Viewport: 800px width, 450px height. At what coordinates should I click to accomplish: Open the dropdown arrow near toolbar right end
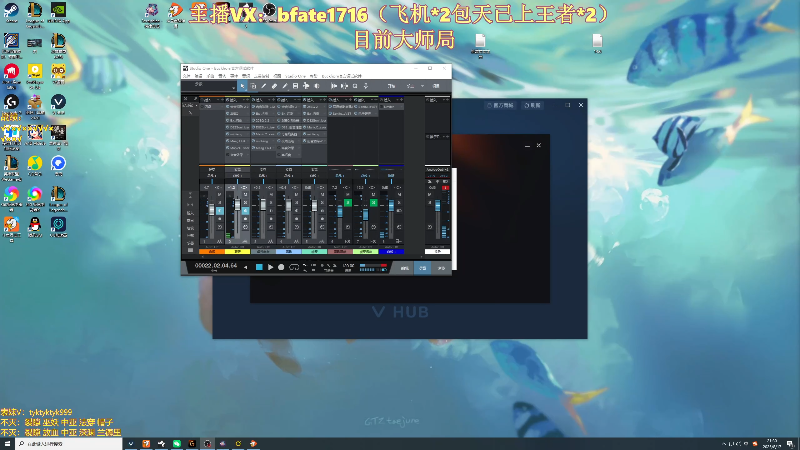pyautogui.click(x=422, y=86)
